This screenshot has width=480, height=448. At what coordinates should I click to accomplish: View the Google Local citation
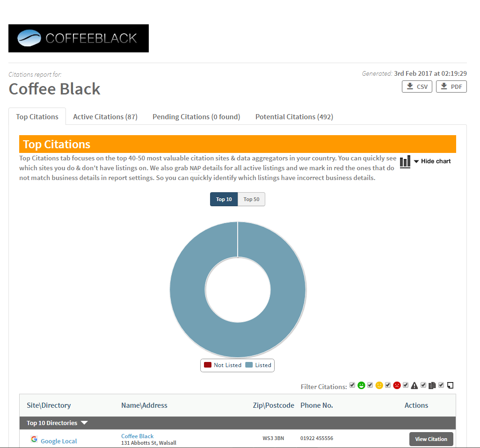pyautogui.click(x=431, y=439)
